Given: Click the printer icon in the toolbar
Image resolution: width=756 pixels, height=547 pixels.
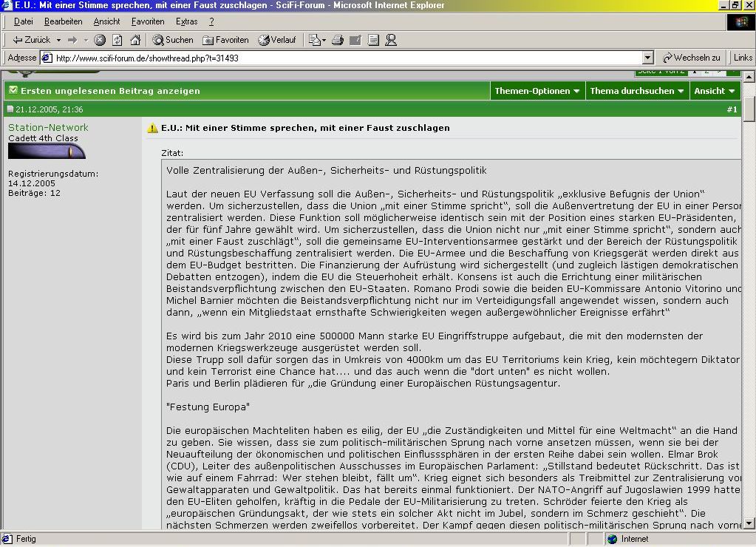Looking at the screenshot, I should coord(338,40).
